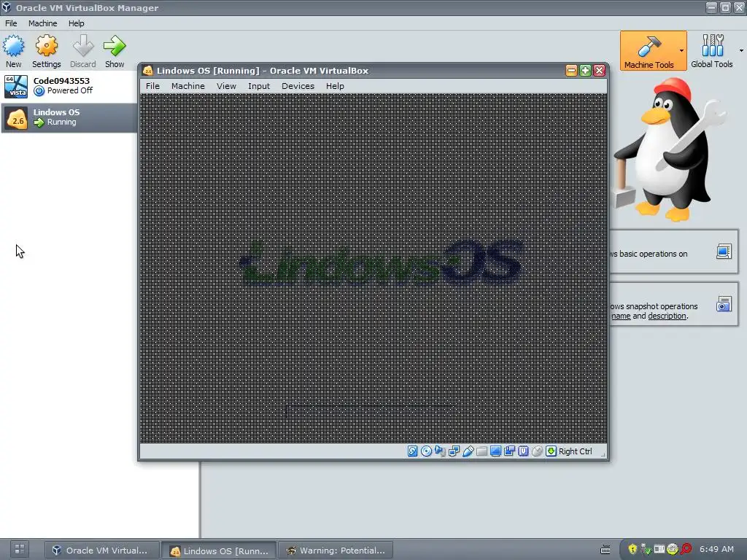The image size is (747, 560).
Task: Click the green checkmark tray icon
Action: click(646, 549)
